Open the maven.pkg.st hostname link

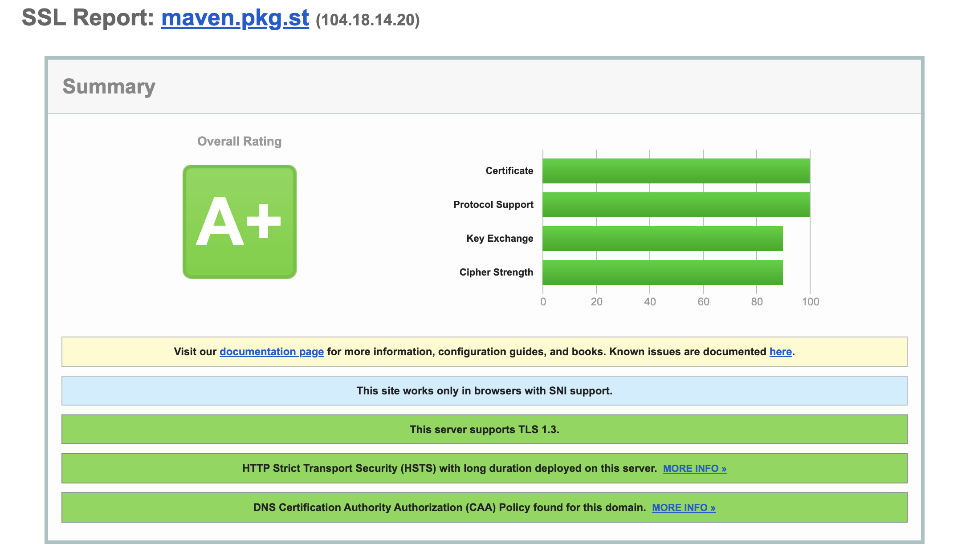point(235,18)
